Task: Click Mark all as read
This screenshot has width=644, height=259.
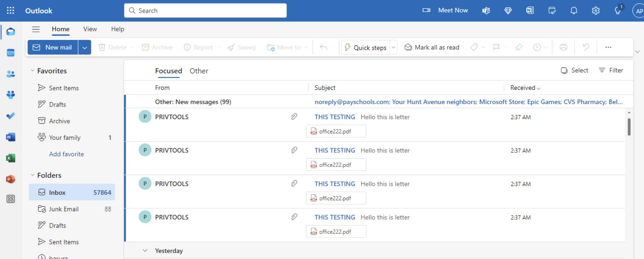Action: click(432, 48)
